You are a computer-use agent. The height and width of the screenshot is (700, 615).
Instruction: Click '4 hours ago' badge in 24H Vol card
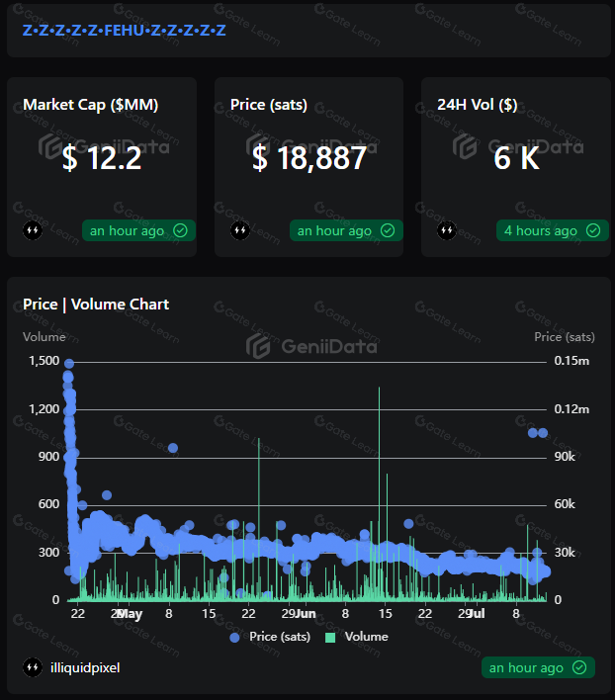(553, 230)
